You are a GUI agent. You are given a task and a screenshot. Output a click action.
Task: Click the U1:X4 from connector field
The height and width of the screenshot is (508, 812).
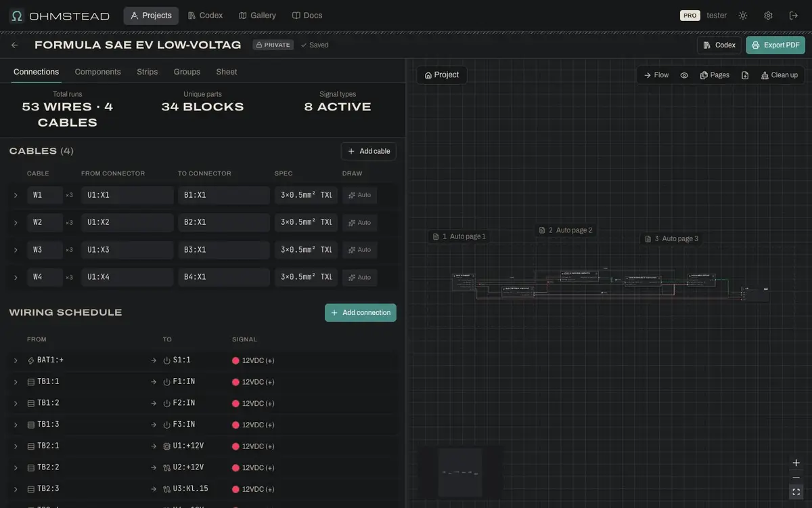click(x=127, y=277)
